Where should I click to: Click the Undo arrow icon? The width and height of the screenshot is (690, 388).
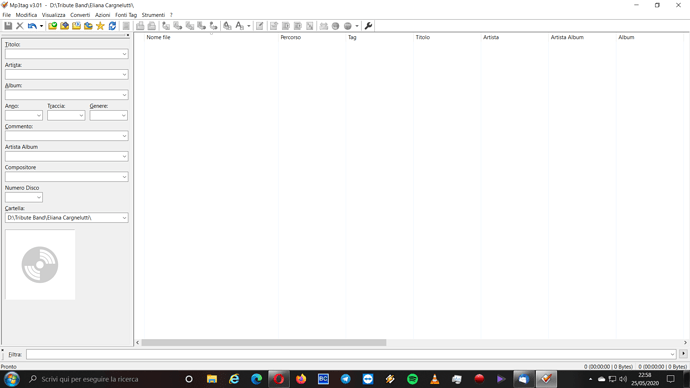pyautogui.click(x=32, y=26)
